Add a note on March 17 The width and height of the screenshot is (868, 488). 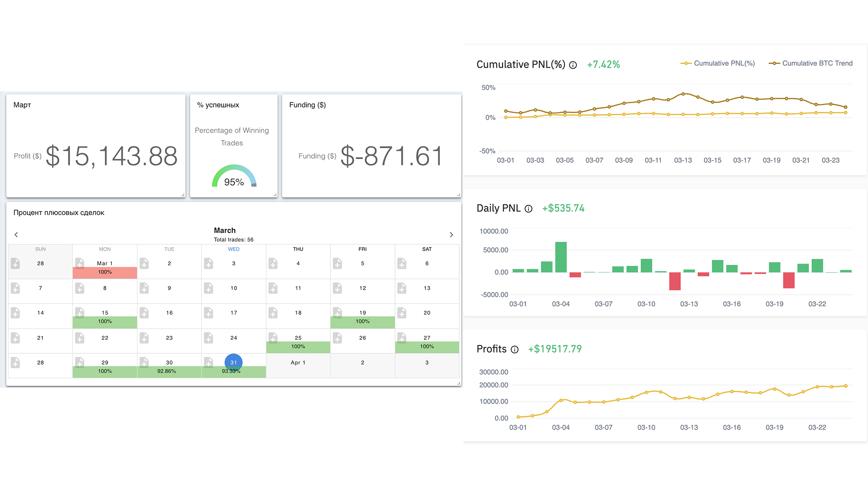[x=208, y=313]
